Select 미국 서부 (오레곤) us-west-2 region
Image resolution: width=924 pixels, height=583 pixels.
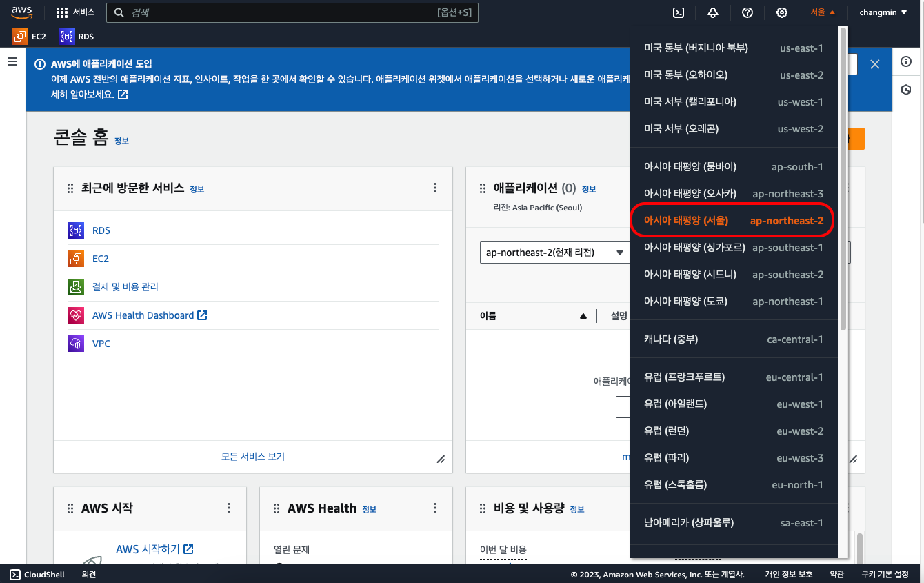coord(734,129)
